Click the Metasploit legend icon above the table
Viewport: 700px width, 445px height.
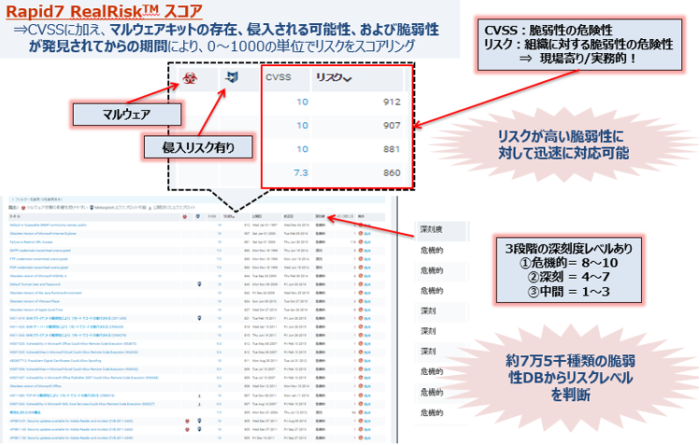point(92,208)
